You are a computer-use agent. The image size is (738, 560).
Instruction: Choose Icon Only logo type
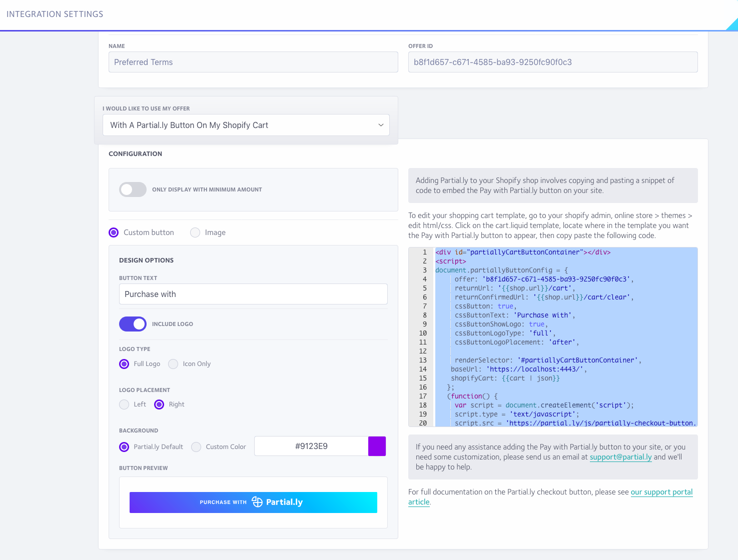click(173, 364)
